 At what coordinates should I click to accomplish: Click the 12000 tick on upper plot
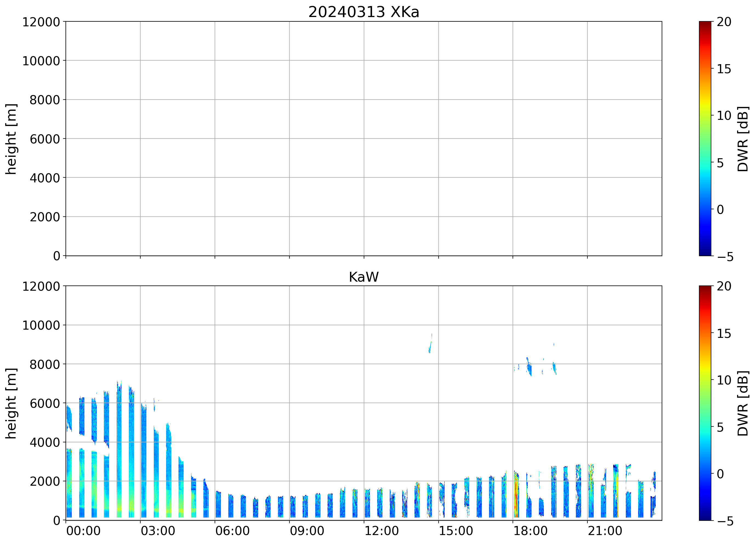pyautogui.click(x=41, y=22)
